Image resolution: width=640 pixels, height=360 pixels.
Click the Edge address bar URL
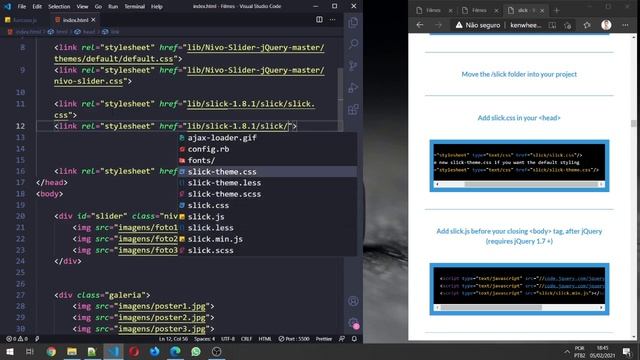[526, 25]
